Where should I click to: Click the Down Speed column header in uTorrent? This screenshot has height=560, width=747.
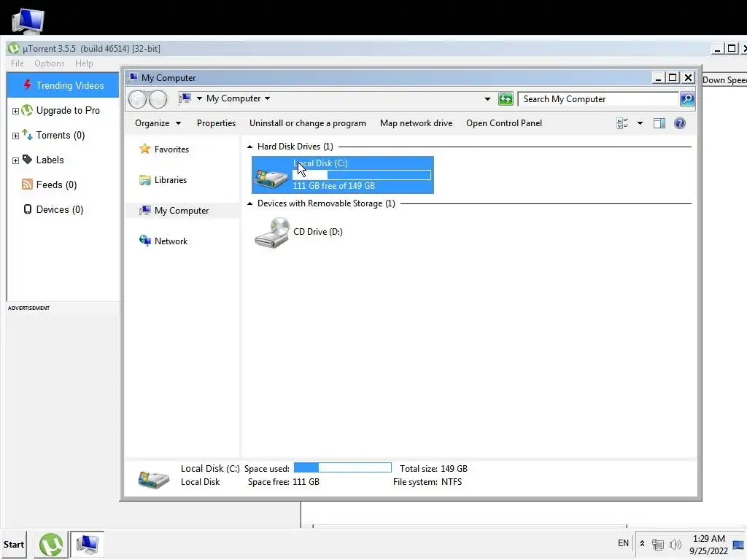(x=724, y=80)
